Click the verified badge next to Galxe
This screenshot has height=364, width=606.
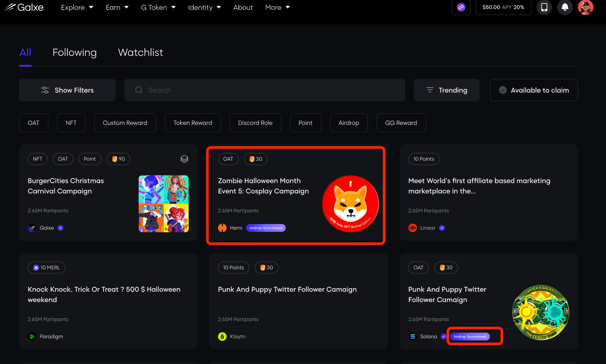tap(61, 228)
